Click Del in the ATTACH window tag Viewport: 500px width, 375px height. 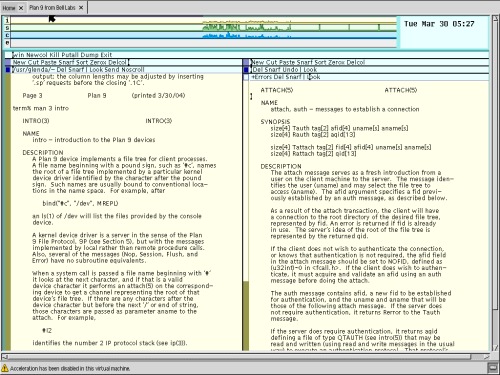pos(257,70)
